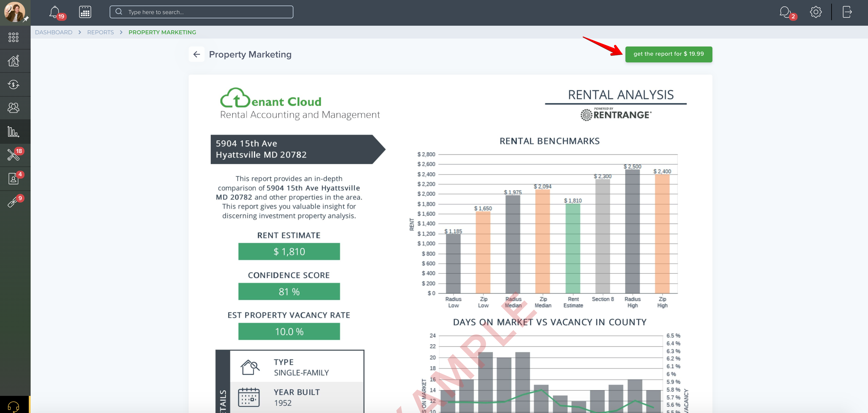Click the Radius High $2,500 bar
868x413 pixels.
pyautogui.click(x=632, y=231)
